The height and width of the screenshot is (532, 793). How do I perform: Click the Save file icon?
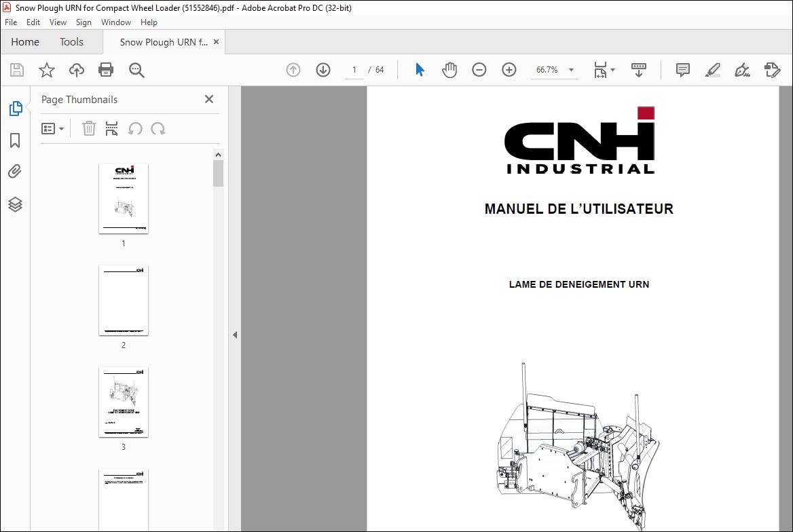coord(17,70)
